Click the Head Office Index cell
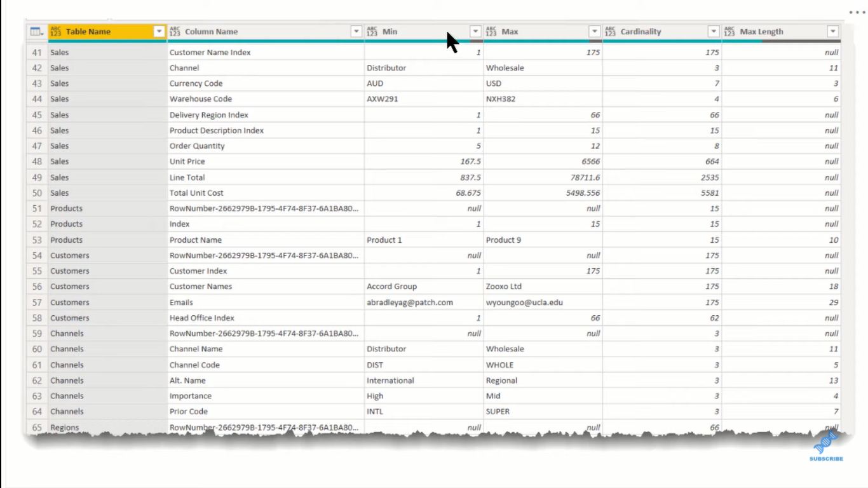The image size is (868, 488). 266,318
